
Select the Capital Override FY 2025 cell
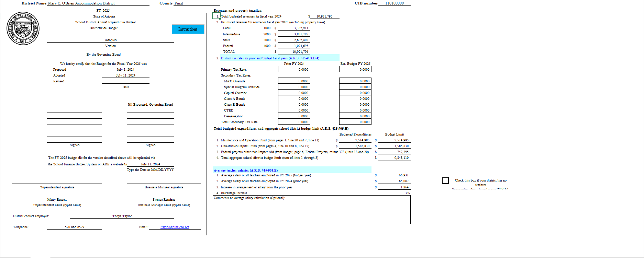pos(355,93)
